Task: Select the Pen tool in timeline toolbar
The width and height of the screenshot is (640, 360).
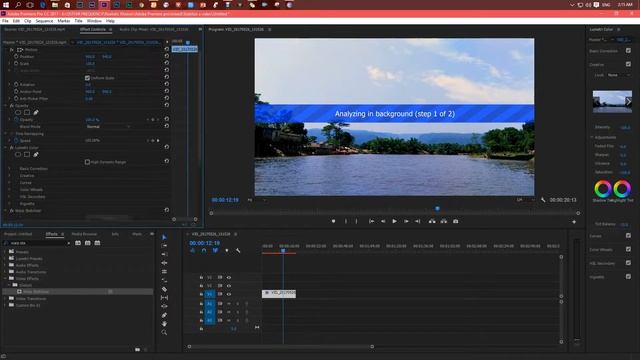Action: point(164,315)
